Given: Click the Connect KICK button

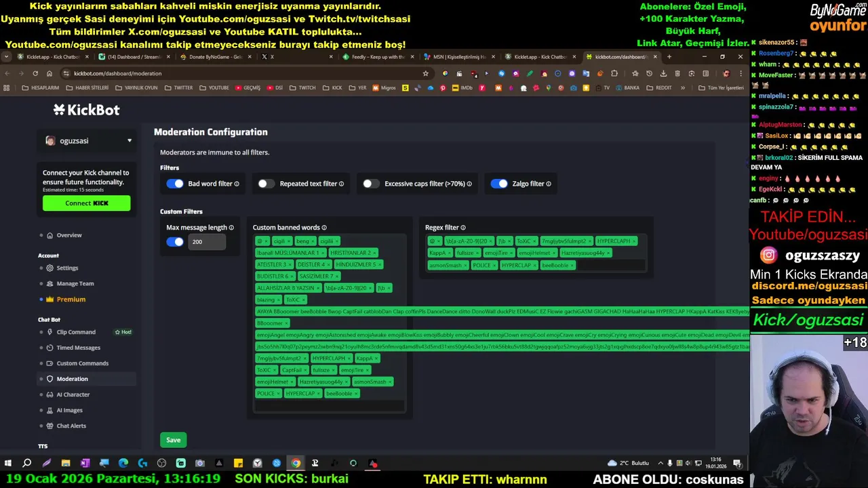Looking at the screenshot, I should tap(86, 203).
